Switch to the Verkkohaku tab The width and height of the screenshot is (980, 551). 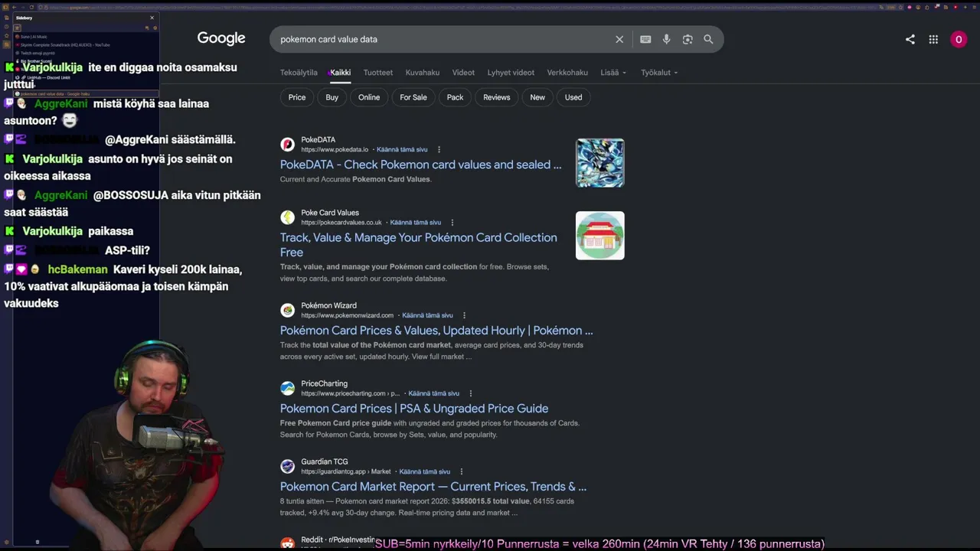click(x=567, y=73)
